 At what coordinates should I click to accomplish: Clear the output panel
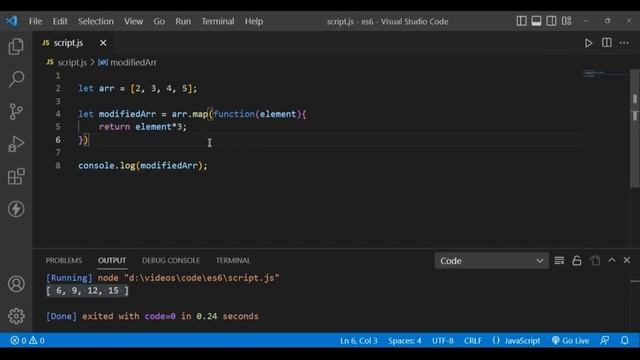pyautogui.click(x=559, y=260)
